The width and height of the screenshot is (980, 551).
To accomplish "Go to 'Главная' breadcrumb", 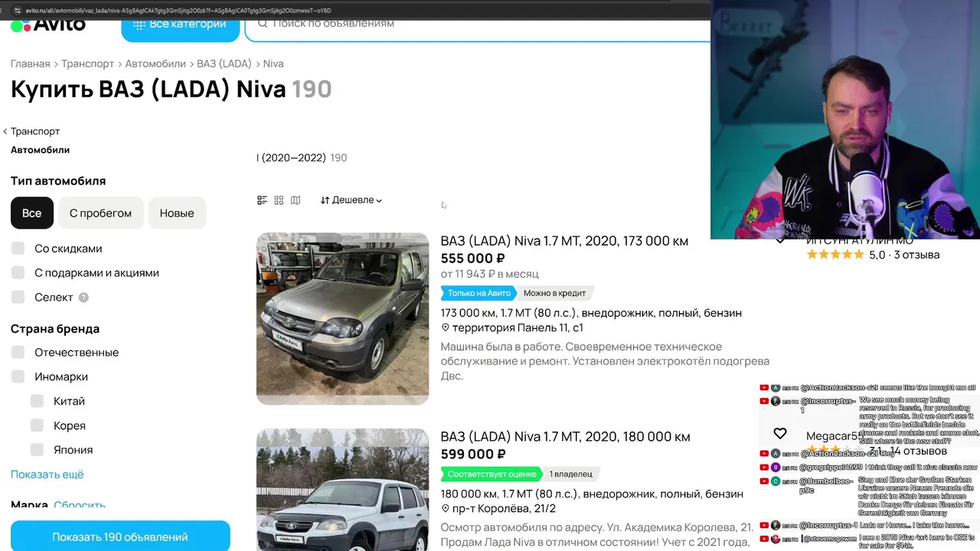I will coord(30,64).
